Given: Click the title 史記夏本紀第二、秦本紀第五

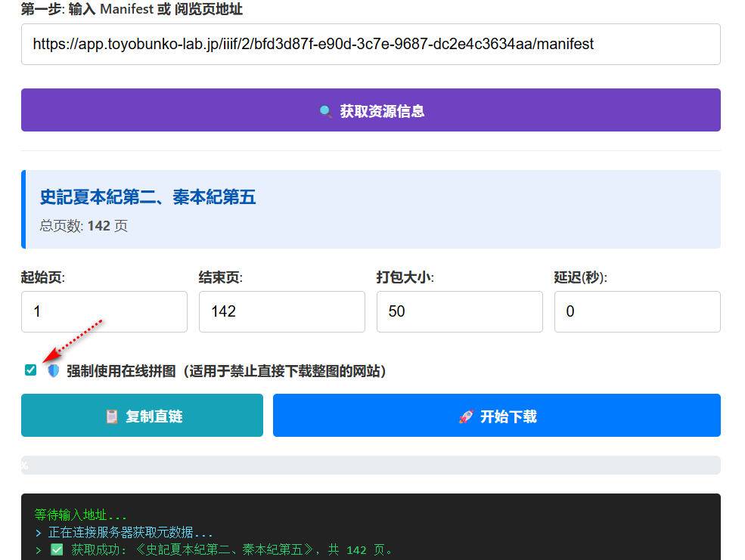Looking at the screenshot, I should (x=147, y=197).
